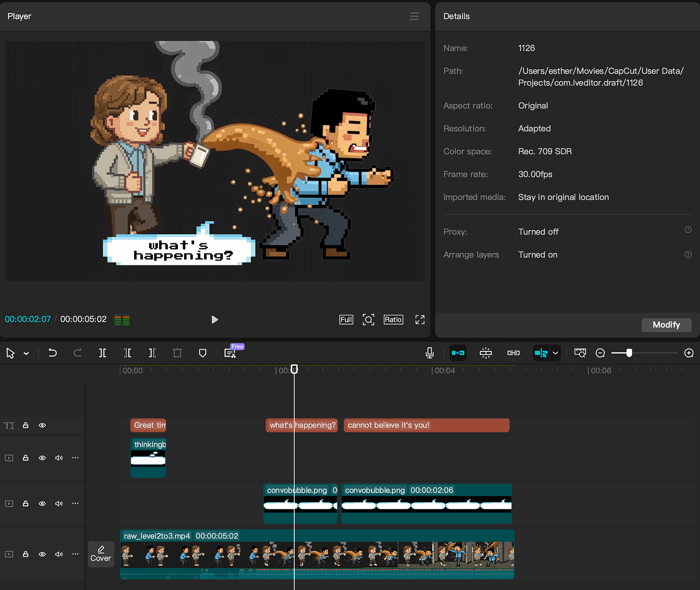Screen dimensions: 700x590
Task: Click the Undo arrow in timeline toolbar
Action: [x=52, y=353]
